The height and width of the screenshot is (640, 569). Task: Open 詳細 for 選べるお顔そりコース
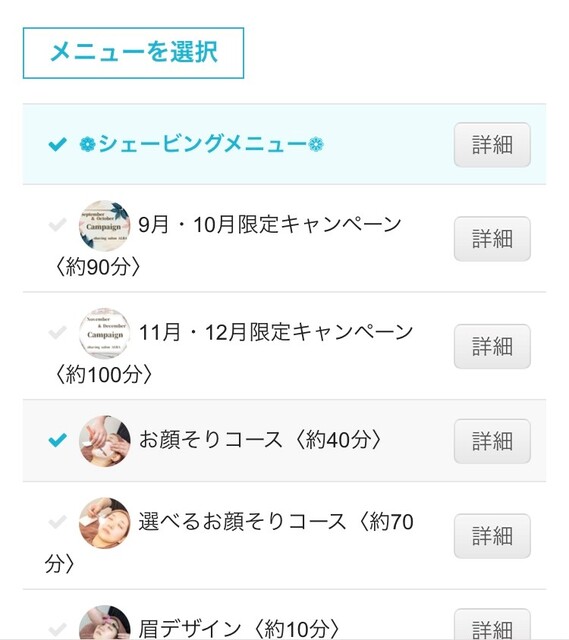coord(492,536)
